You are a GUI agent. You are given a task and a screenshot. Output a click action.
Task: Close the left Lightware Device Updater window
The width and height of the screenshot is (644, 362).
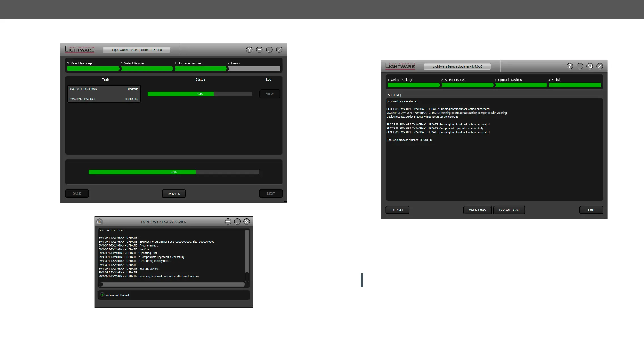tap(279, 50)
